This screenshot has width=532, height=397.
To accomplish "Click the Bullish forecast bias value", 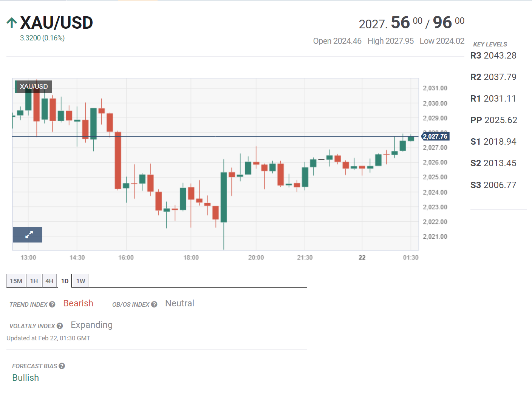I will tap(26, 378).
